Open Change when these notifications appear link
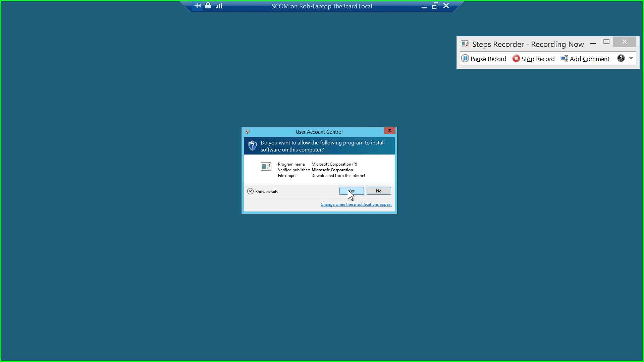The width and height of the screenshot is (644, 362). tap(356, 204)
